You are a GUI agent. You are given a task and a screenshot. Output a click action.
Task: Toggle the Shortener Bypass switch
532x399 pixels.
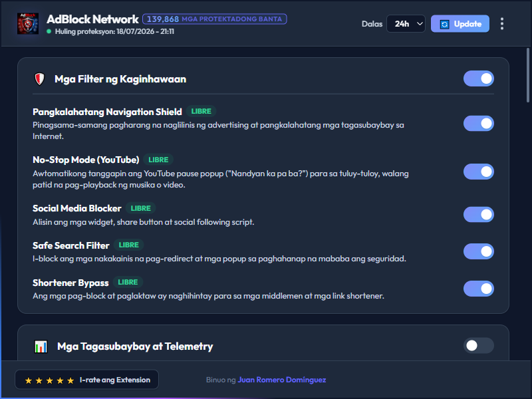click(x=478, y=289)
